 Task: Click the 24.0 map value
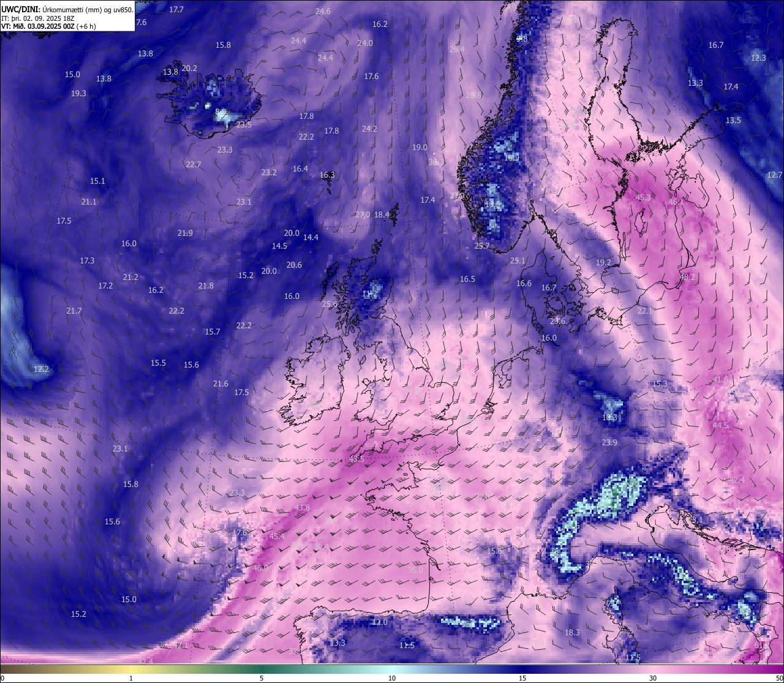click(x=365, y=43)
